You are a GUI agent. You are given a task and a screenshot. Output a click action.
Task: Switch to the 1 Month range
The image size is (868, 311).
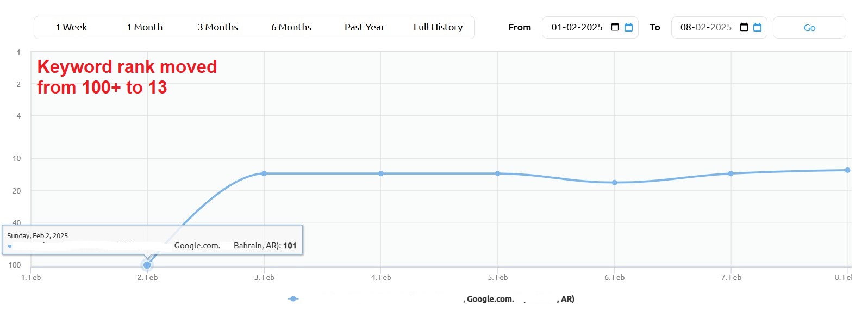pos(145,27)
